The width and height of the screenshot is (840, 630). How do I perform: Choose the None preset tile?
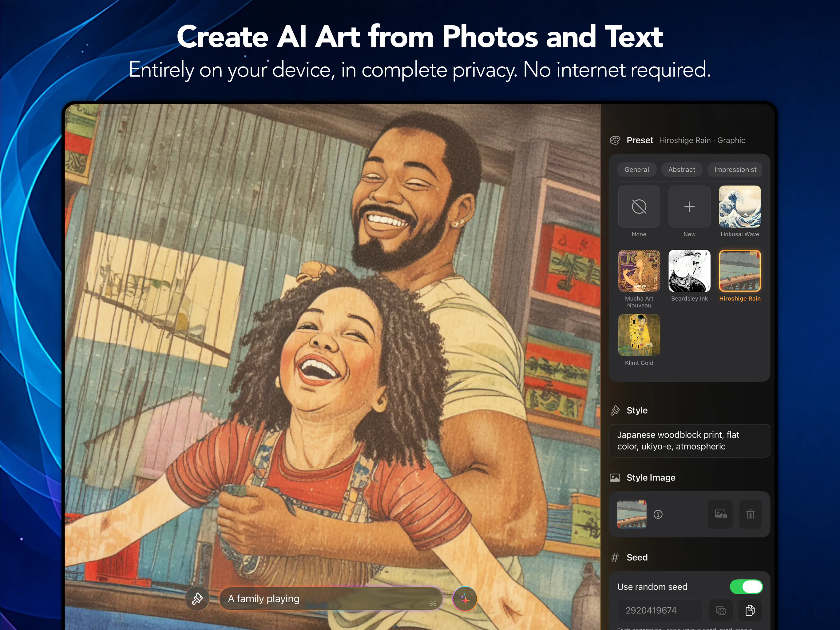pyautogui.click(x=639, y=207)
